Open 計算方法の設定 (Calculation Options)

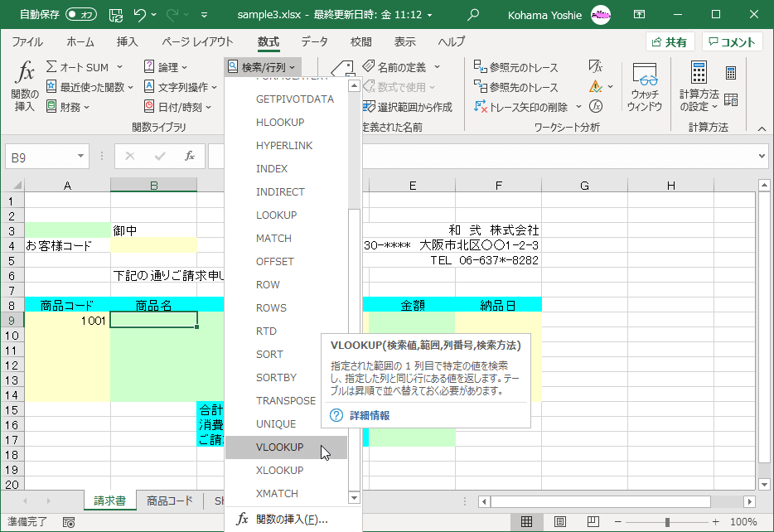[x=698, y=87]
